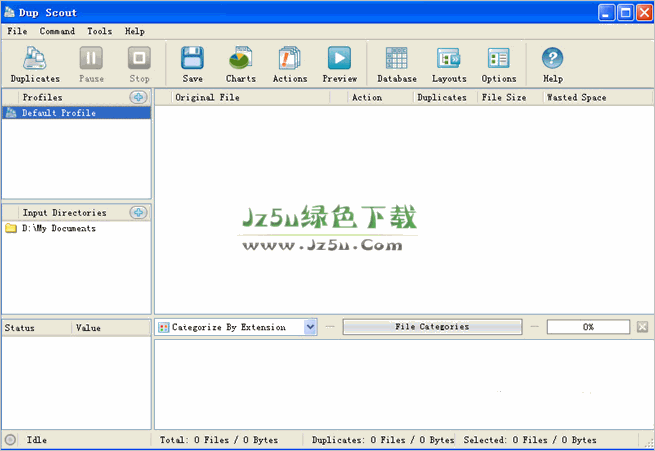This screenshot has width=655, height=451.
Task: Open the File menu
Action: 17,31
